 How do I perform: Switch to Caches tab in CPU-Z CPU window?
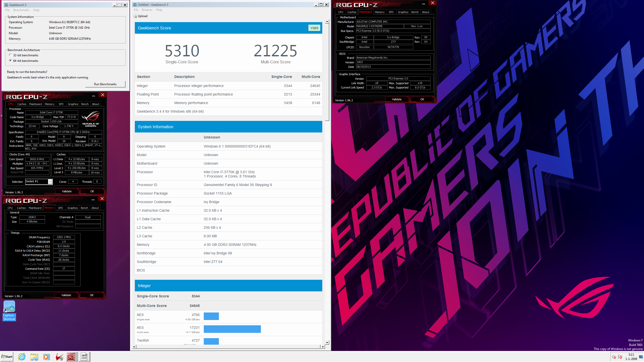coord(22,104)
